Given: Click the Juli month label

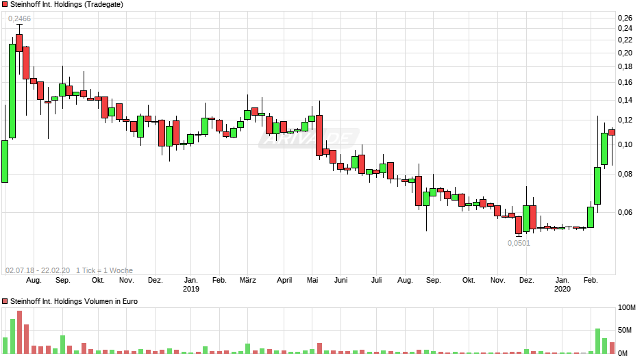Looking at the screenshot, I should pyautogui.click(x=377, y=280).
